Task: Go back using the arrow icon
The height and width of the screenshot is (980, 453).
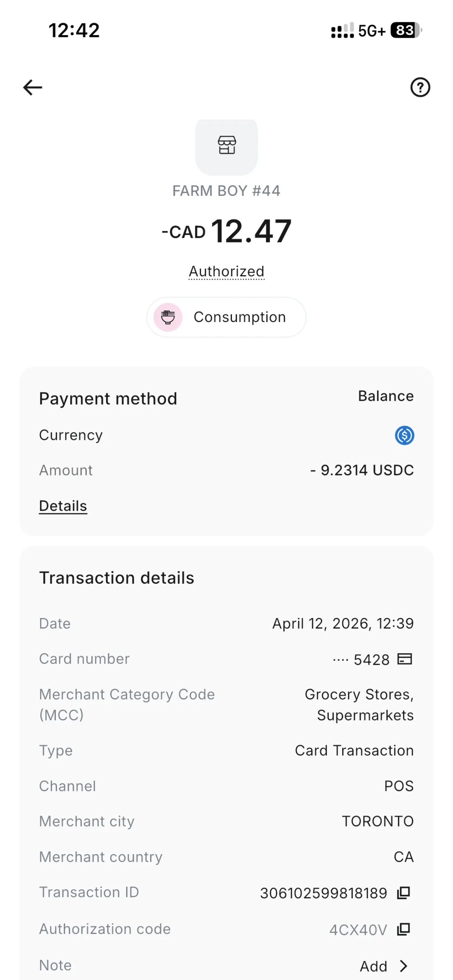Action: tap(33, 87)
